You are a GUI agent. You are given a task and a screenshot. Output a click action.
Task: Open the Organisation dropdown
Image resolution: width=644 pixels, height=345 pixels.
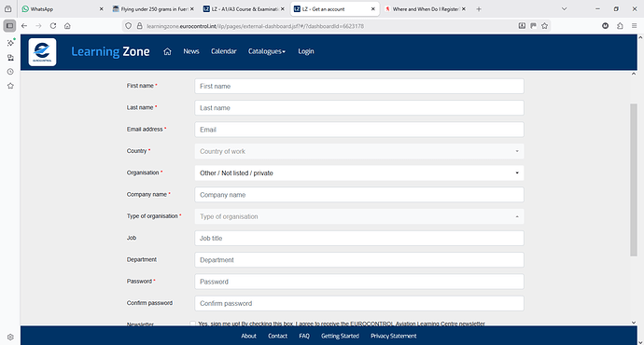point(359,173)
